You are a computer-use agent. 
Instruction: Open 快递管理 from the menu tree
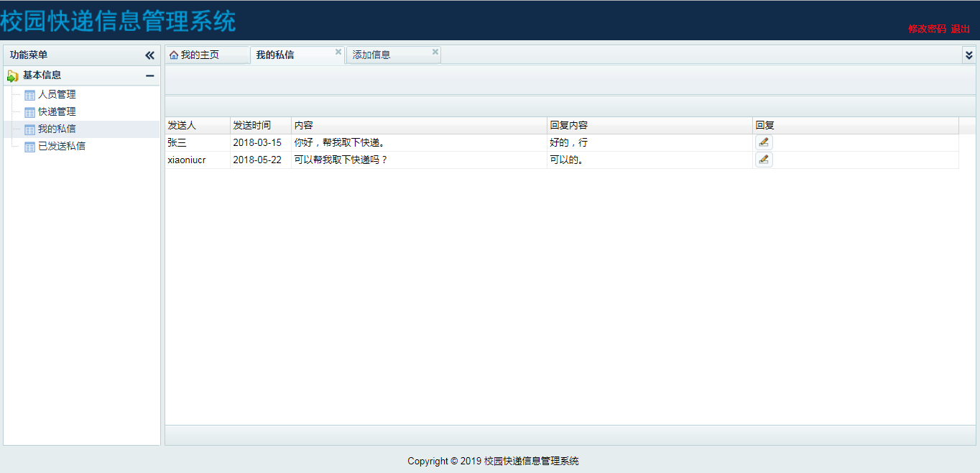[57, 111]
